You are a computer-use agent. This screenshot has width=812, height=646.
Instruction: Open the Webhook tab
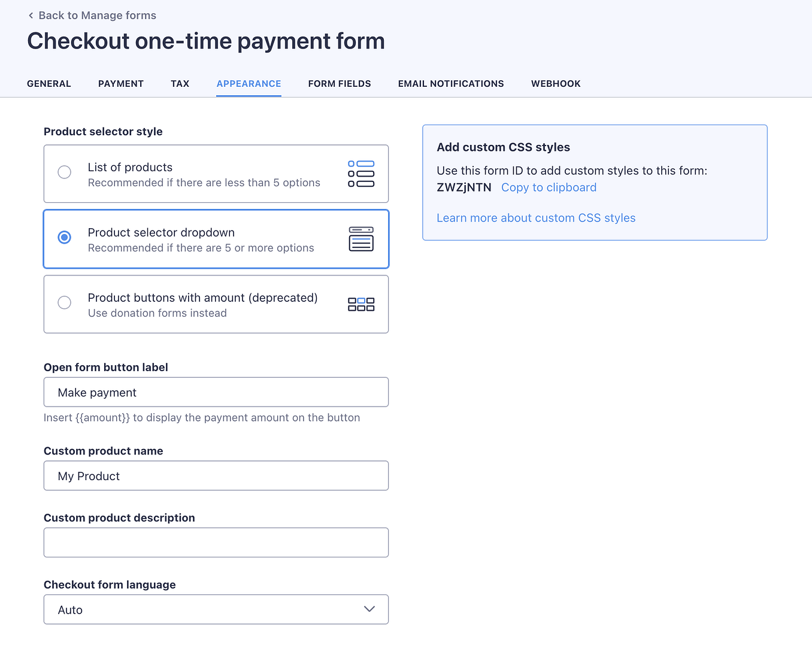556,84
